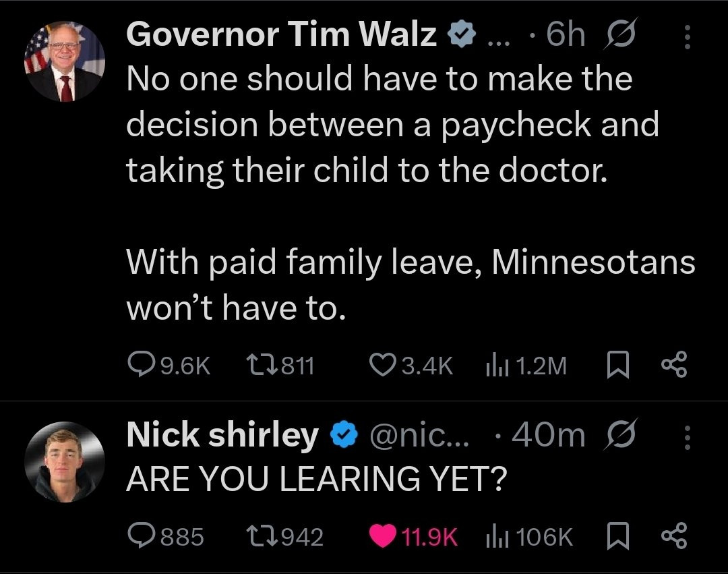Open Governor Tim Walz's profile name

click(x=282, y=35)
